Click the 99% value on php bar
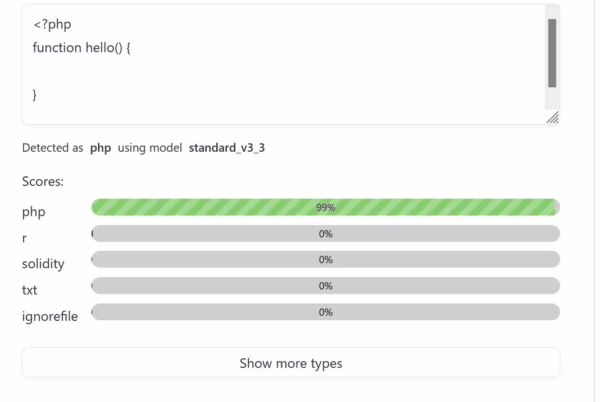This screenshot has height=402, width=600. click(x=325, y=208)
